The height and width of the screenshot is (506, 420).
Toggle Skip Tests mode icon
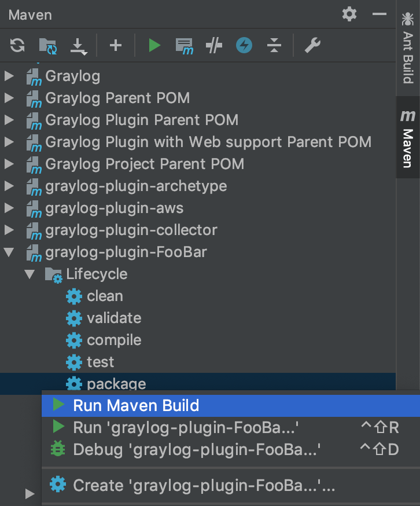pos(214,45)
